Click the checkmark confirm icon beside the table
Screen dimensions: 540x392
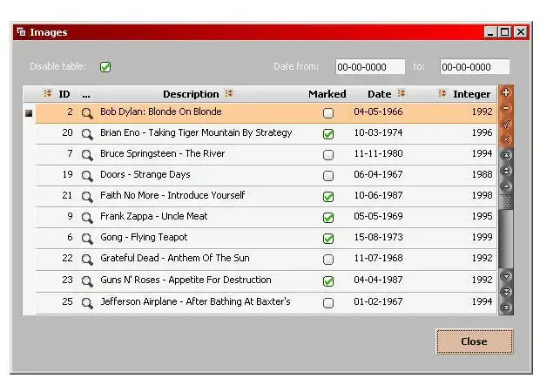[x=506, y=124]
